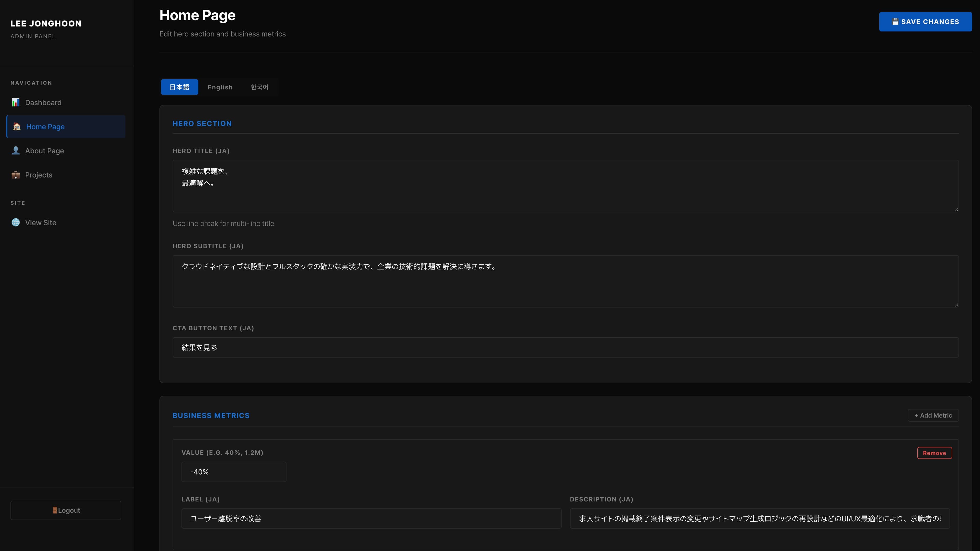The image size is (980, 551).
Task: Click the About Page person icon
Action: point(15,150)
